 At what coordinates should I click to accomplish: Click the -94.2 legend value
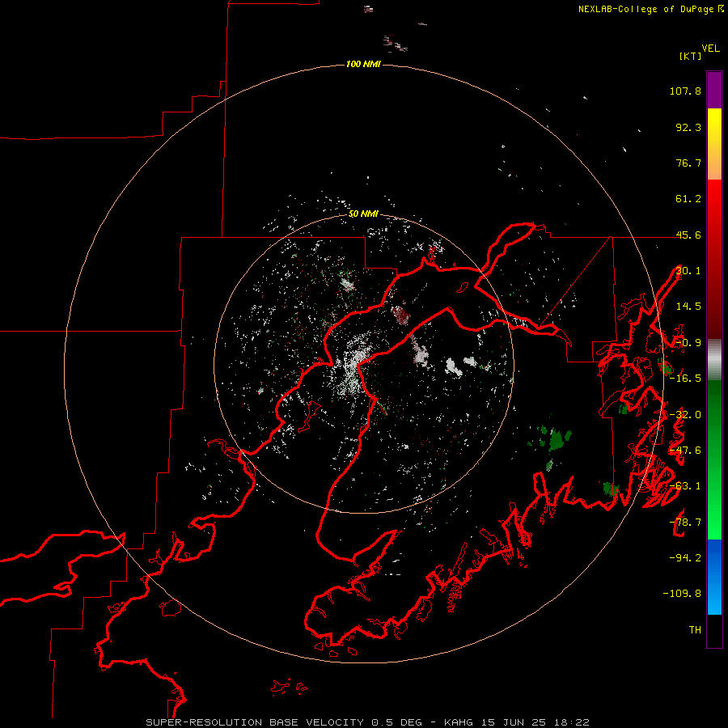pos(685,557)
